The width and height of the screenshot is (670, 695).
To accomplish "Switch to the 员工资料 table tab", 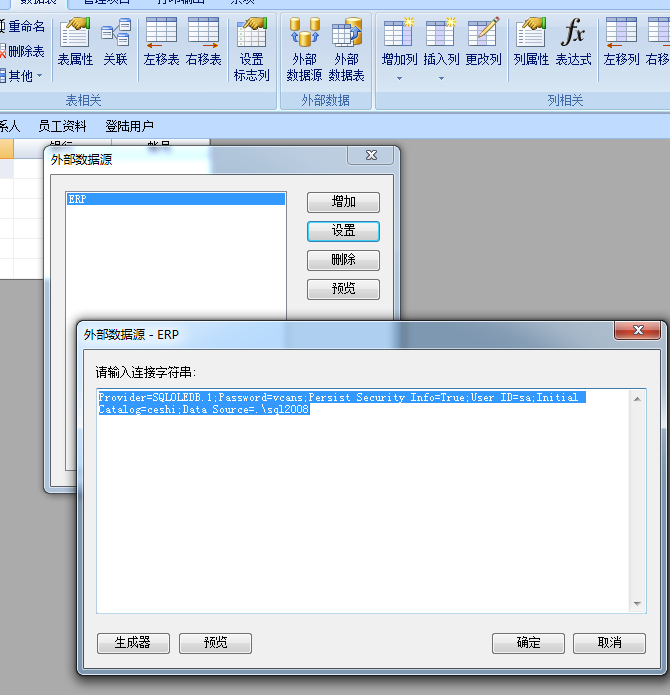I will tap(62, 126).
